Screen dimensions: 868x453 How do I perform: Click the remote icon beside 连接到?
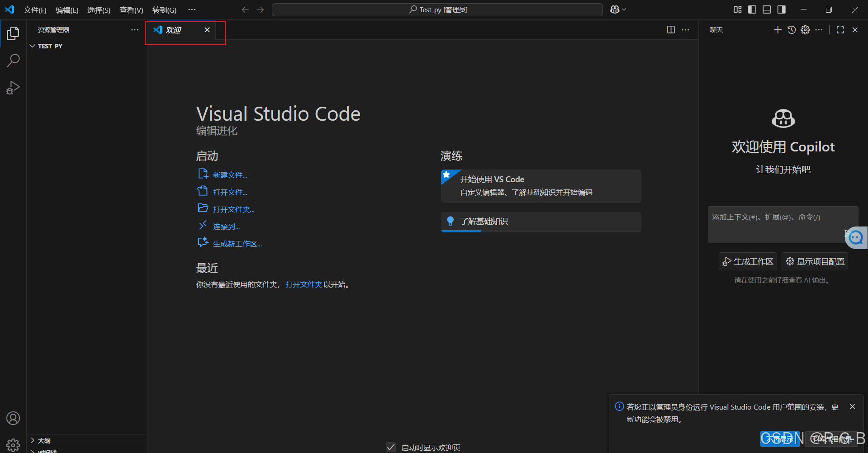point(203,225)
